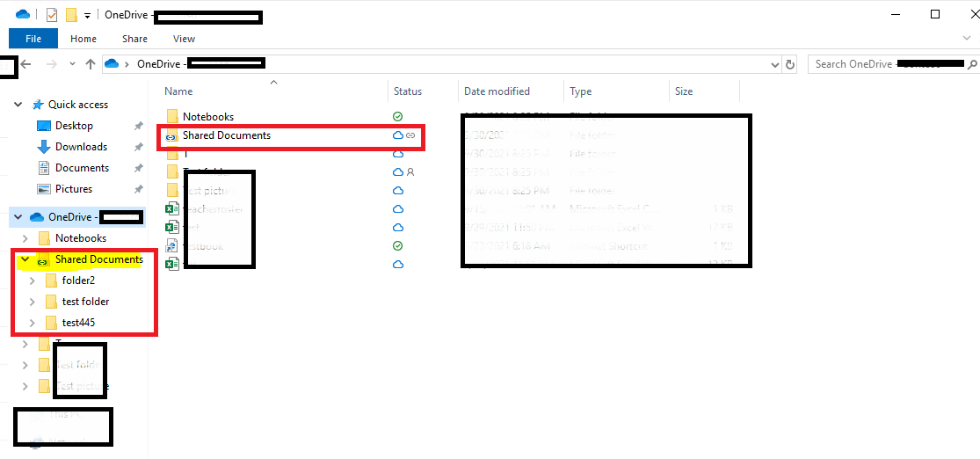Select Shared Documents in navigation tree

(x=98, y=259)
